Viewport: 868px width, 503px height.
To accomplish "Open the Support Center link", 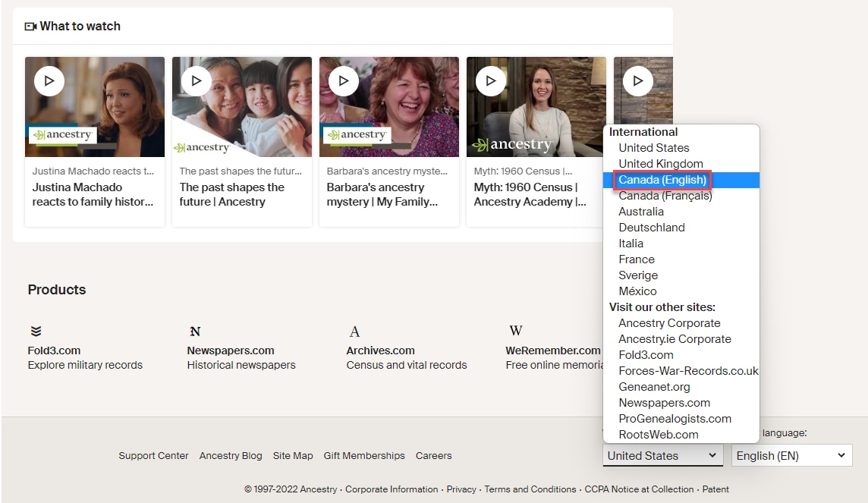I will point(153,455).
